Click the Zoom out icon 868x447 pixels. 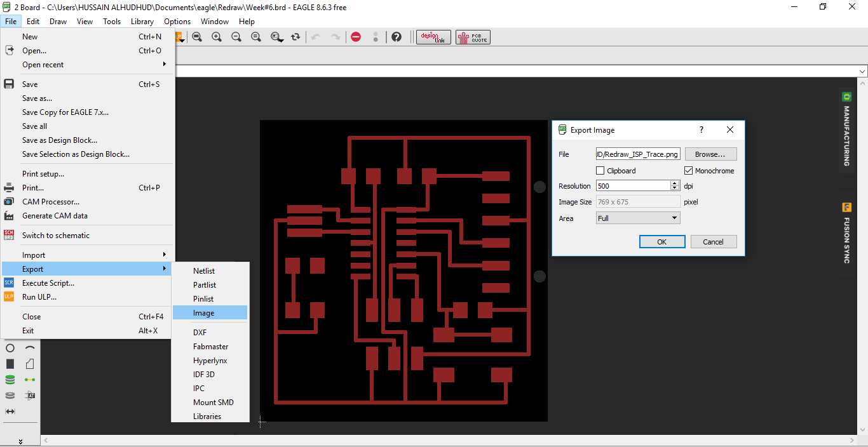(236, 37)
